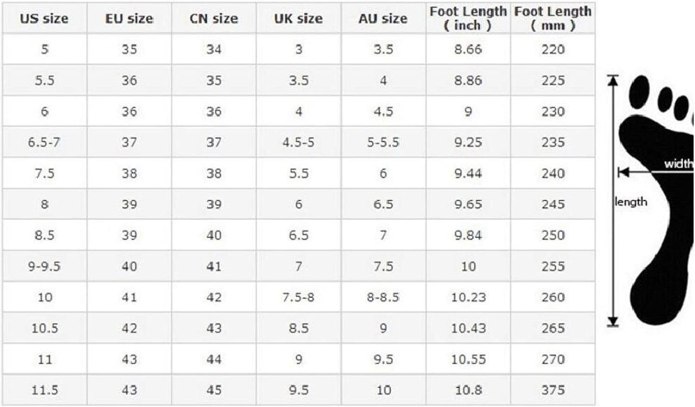Click the length label beside the foot
The width and height of the screenshot is (695, 407).
click(x=631, y=202)
